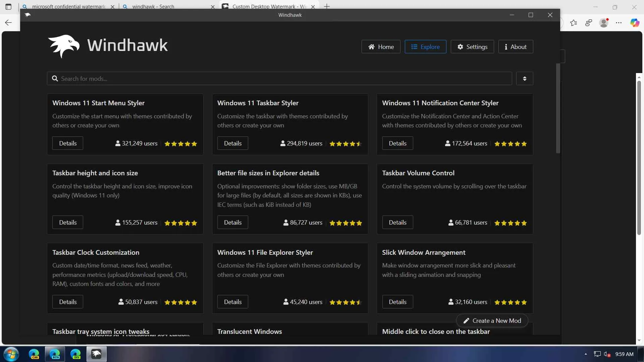Open the mod sort order dropdown
The image size is (644, 362).
pyautogui.click(x=525, y=78)
